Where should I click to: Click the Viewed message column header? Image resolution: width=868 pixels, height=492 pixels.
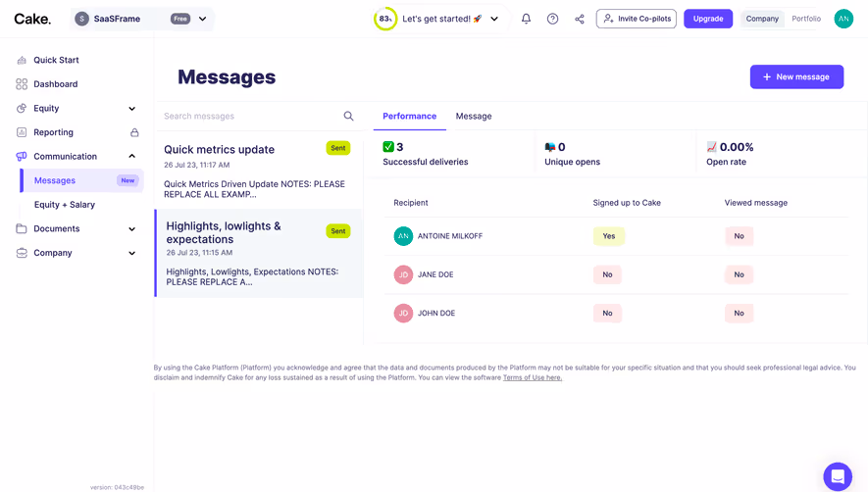(x=755, y=203)
